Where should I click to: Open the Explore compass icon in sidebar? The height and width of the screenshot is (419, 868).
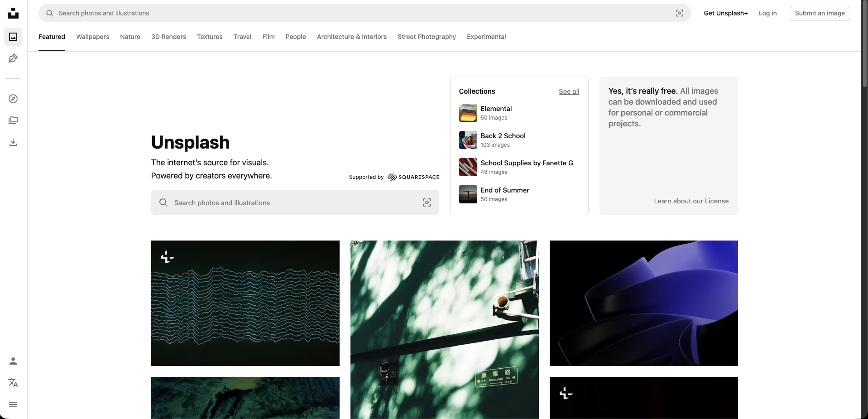(x=13, y=99)
